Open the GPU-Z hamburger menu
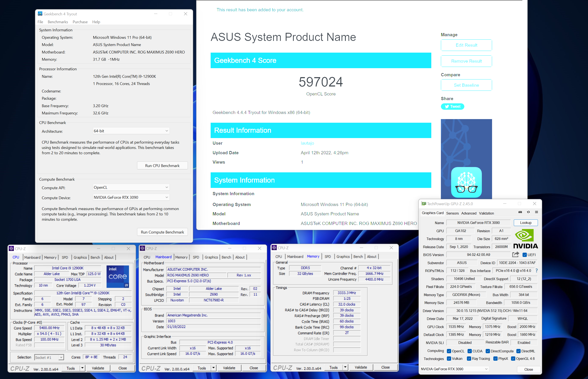 point(536,212)
